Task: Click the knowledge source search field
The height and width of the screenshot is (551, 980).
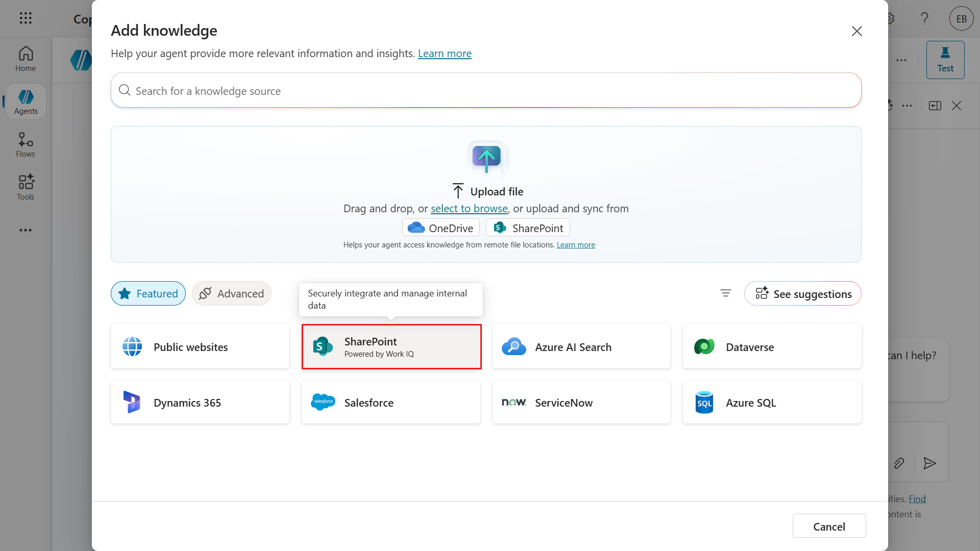Action: pos(486,90)
